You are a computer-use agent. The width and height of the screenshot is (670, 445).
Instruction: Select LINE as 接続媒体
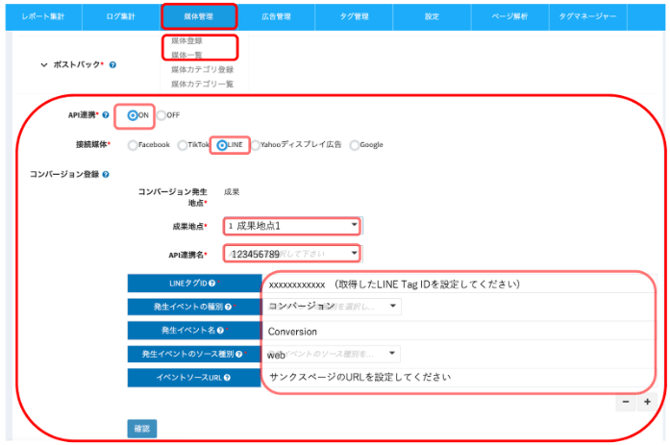222,144
